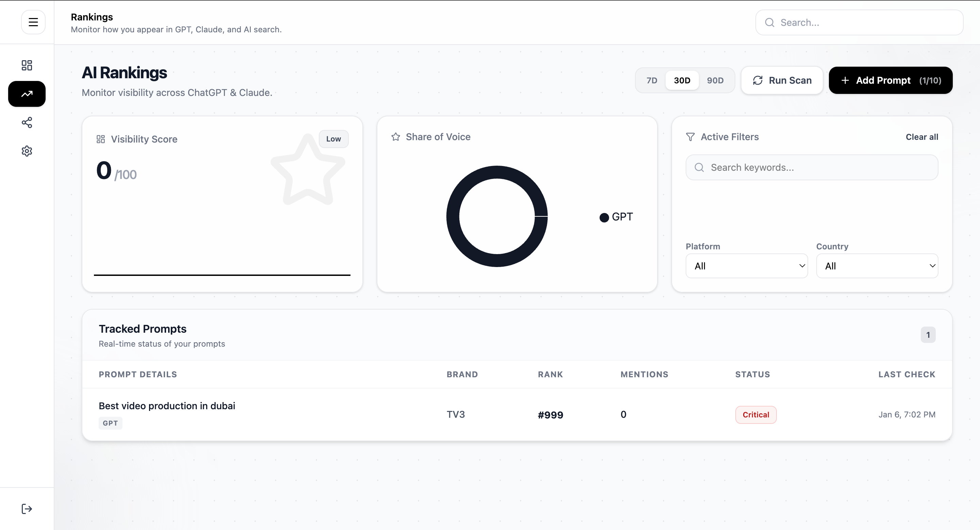Click the Visibility Score grid icon
This screenshot has width=980, height=530.
(x=100, y=139)
